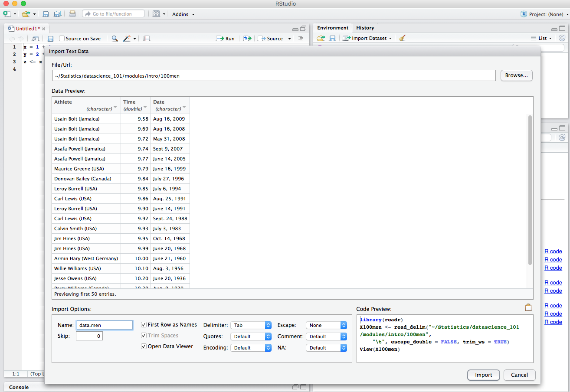Screen dimensions: 570x392
Task: Click the magnifier find icon in editor toolbar
Action: click(x=115, y=39)
